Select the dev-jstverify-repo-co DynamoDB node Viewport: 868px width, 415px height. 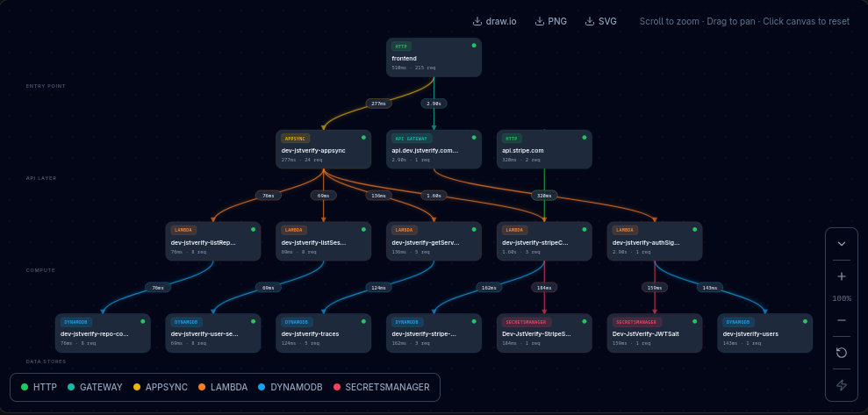[x=103, y=333]
